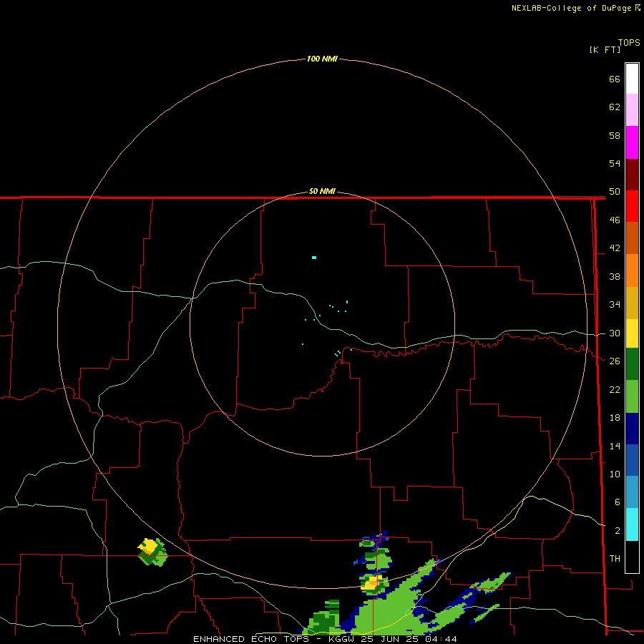Click the medium blue 10-14 kft swatch
The width and height of the screenshot is (644, 644).
(632, 460)
